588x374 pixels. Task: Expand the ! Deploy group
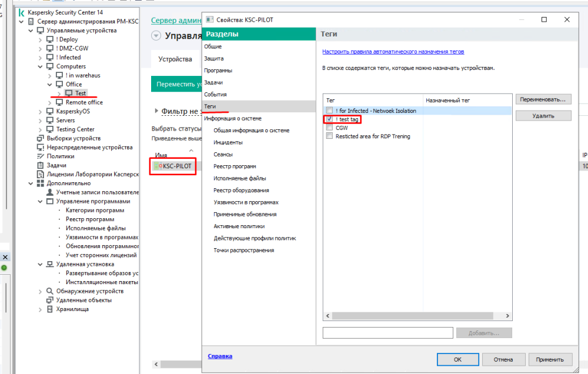coord(40,40)
